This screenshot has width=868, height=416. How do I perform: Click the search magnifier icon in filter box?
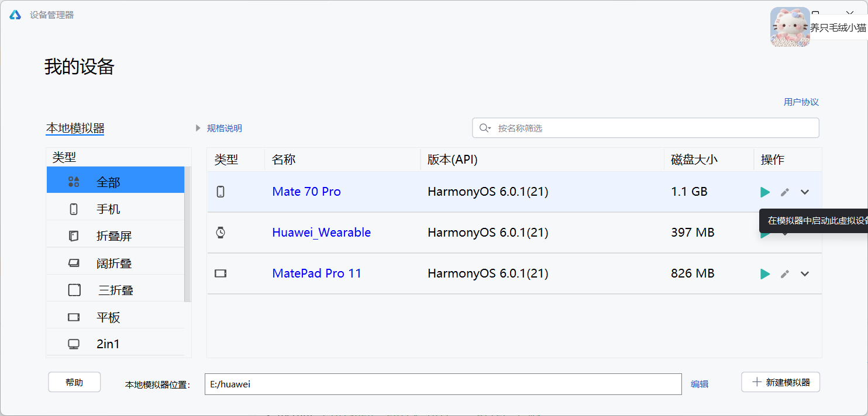(484, 128)
